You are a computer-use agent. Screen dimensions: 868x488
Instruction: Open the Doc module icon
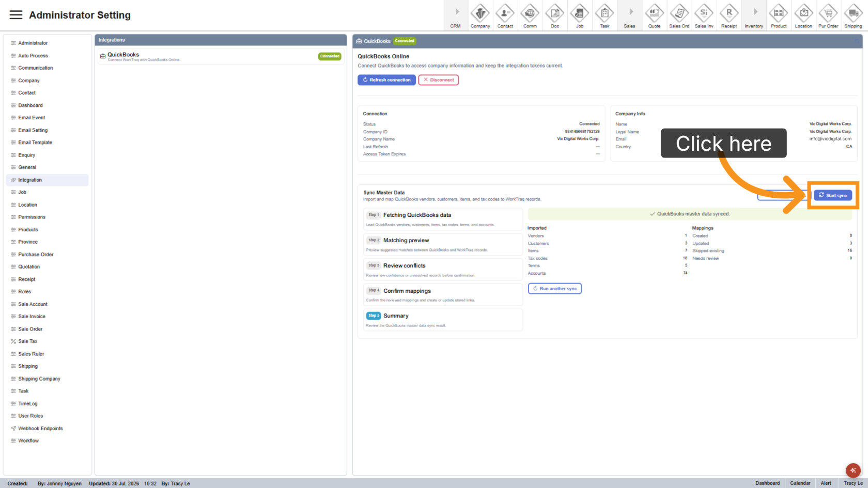tap(554, 15)
